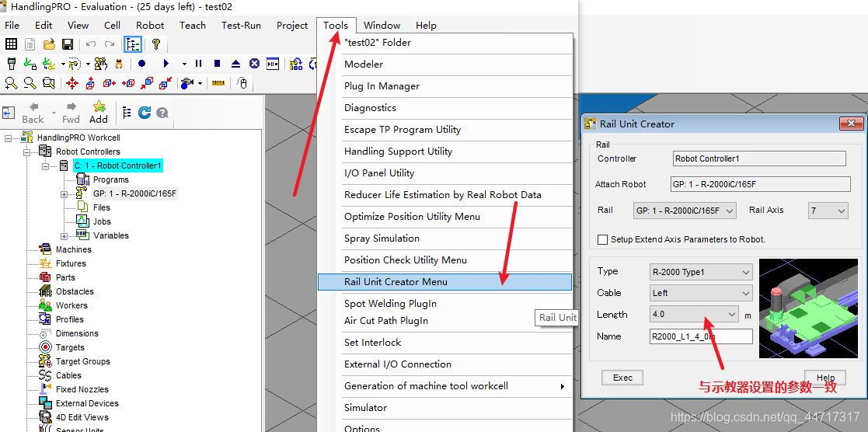Click the eject triangle toolbar icon
The width and height of the screenshot is (868, 432).
(x=235, y=64)
